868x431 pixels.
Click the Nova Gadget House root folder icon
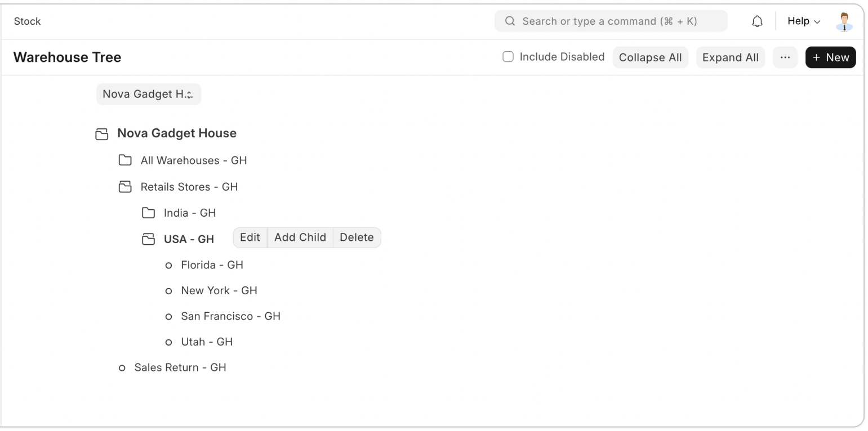101,134
